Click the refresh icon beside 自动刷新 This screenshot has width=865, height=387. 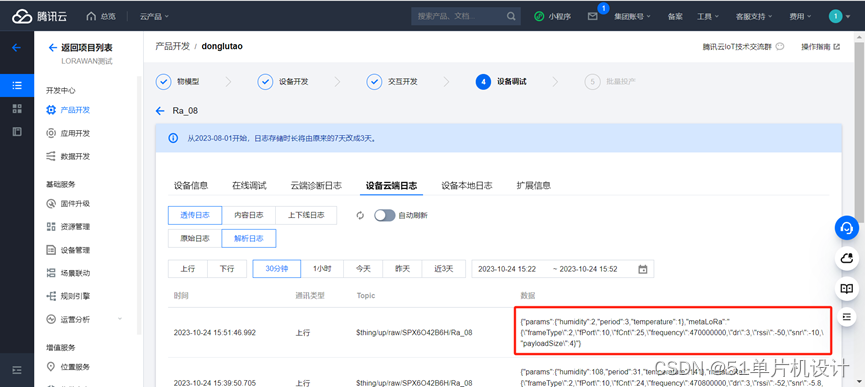(360, 216)
